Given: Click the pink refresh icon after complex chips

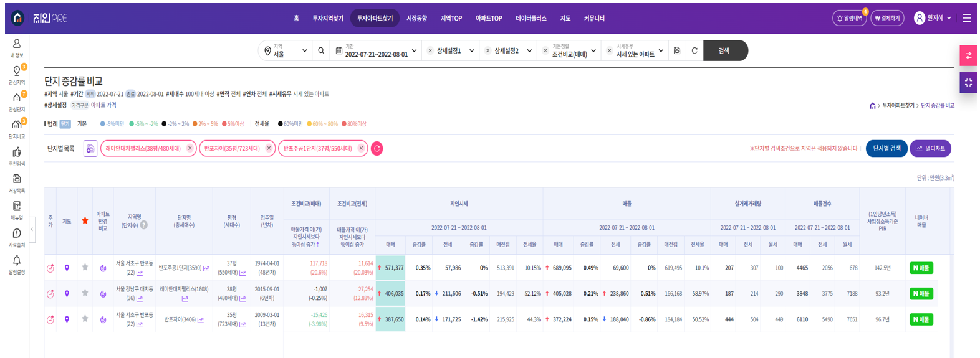Looking at the screenshot, I should point(377,149).
